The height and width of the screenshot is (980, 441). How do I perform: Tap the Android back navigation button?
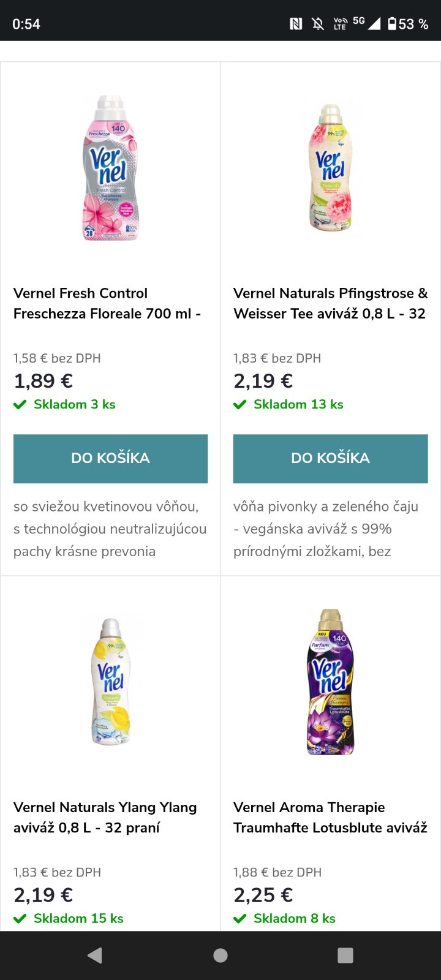point(95,956)
